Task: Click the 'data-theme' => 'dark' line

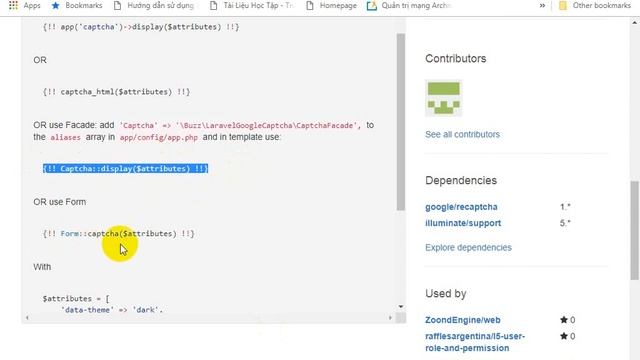Action: pos(112,310)
